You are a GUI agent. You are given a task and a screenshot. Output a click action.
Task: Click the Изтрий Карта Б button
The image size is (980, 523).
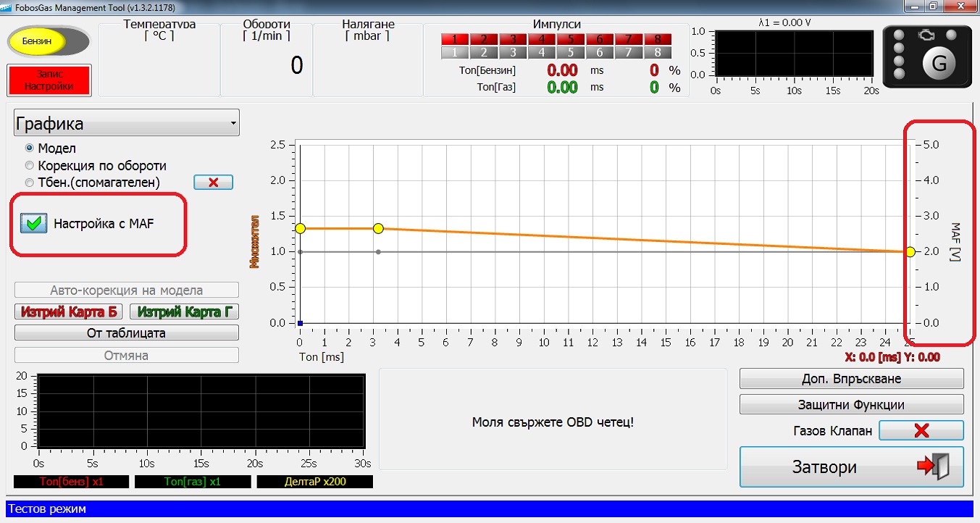click(70, 312)
